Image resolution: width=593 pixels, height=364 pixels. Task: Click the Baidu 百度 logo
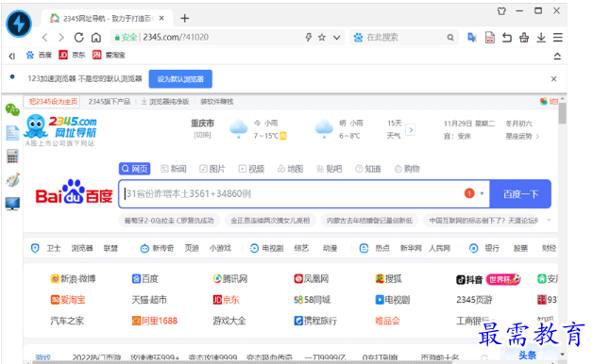tap(74, 191)
